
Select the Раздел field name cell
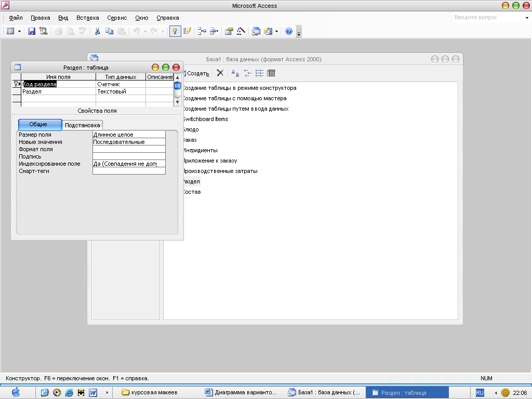(x=58, y=91)
